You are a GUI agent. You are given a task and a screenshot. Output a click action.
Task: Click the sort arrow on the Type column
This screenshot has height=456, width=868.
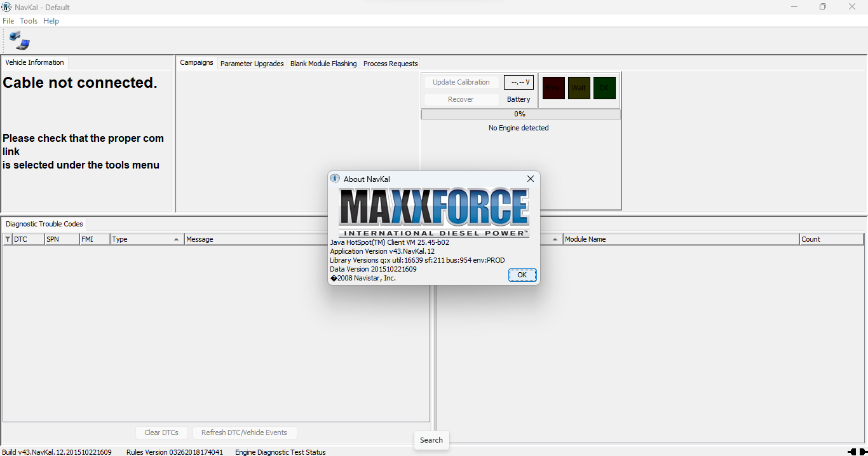176,240
